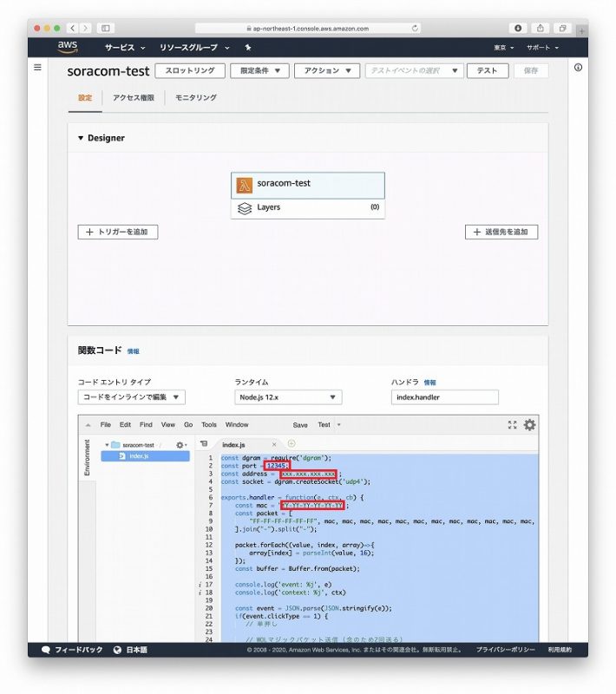Screen dimensions: 616x694
Task: Click the globe language icon
Action: coord(117,650)
